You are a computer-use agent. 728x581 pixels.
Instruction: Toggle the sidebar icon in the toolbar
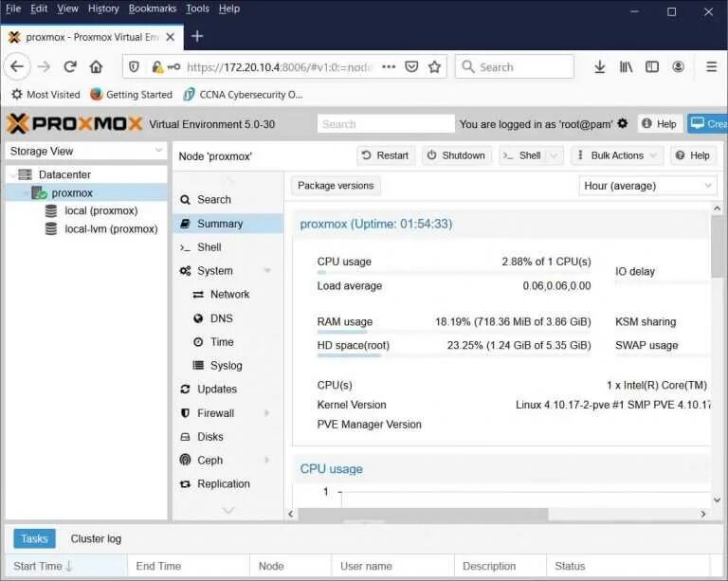tap(652, 67)
